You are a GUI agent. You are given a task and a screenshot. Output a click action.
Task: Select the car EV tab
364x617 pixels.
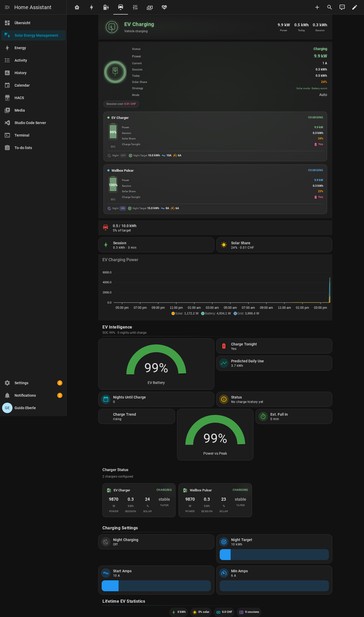[121, 7]
